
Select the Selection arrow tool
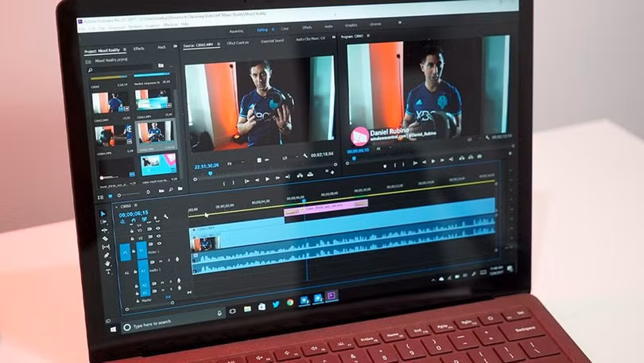pyautogui.click(x=103, y=214)
